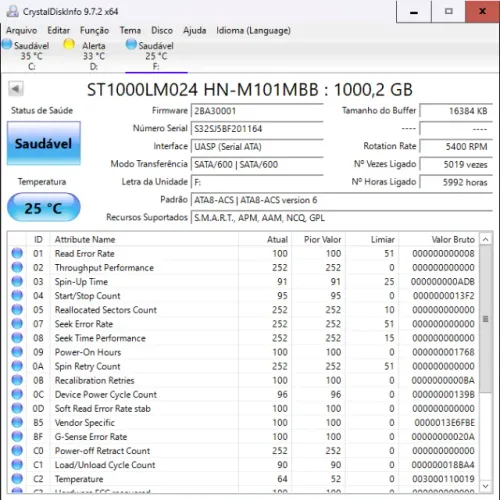Image resolution: width=500 pixels, height=500 pixels.
Task: Click status dot of Seek Time Performance row
Action: [17, 338]
